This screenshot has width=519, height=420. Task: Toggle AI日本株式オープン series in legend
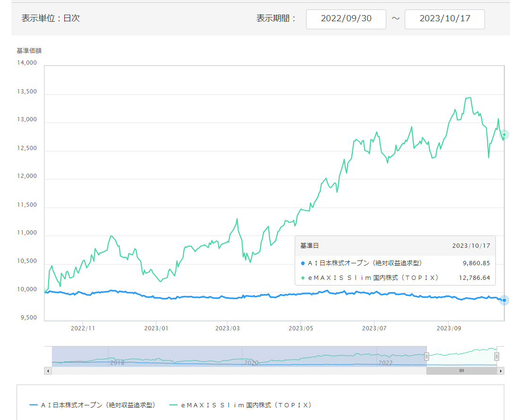(93, 405)
